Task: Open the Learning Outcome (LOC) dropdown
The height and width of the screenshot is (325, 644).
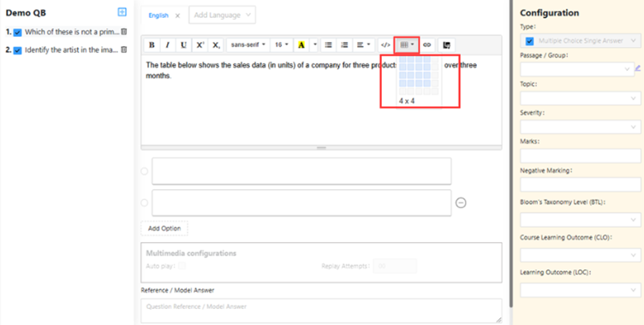Action: pos(581,290)
